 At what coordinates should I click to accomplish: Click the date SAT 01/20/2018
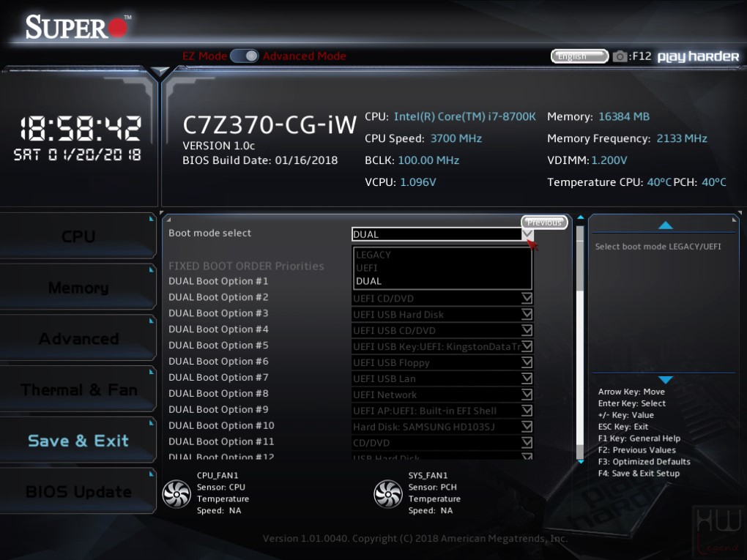click(77, 154)
